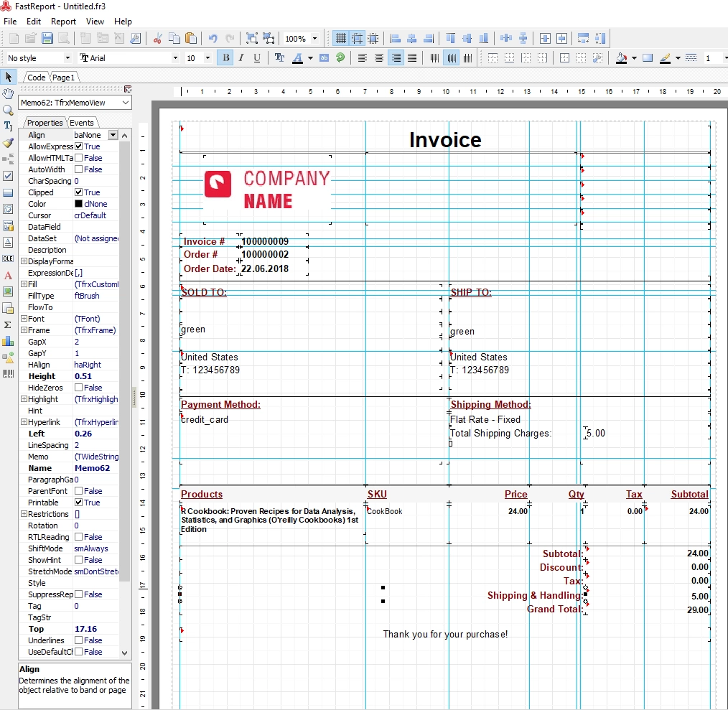This screenshot has height=710, width=728.
Task: Open the Edit menu
Action: [34, 22]
